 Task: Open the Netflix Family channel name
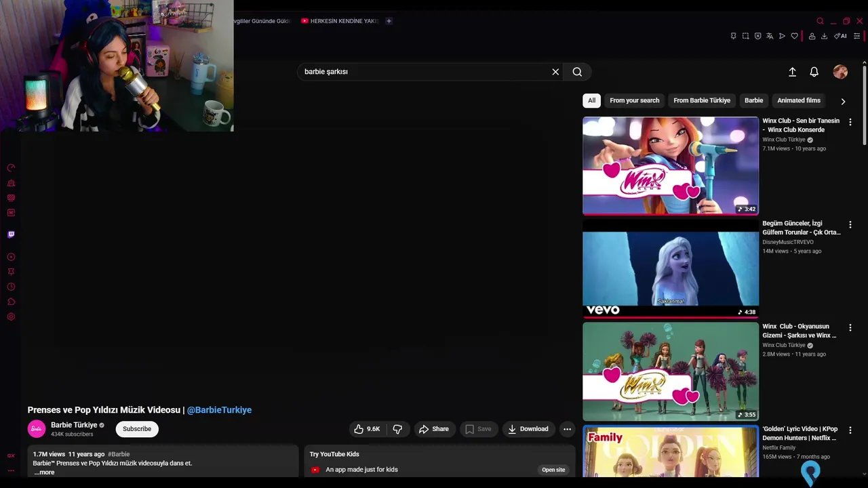(778, 447)
